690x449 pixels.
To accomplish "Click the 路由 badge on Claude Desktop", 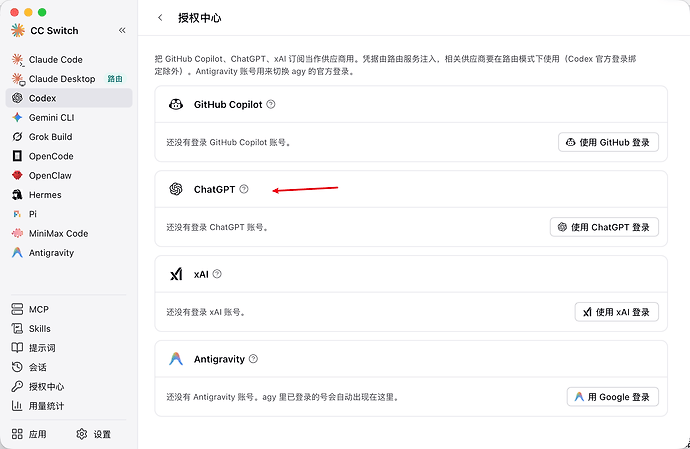I will click(x=115, y=79).
